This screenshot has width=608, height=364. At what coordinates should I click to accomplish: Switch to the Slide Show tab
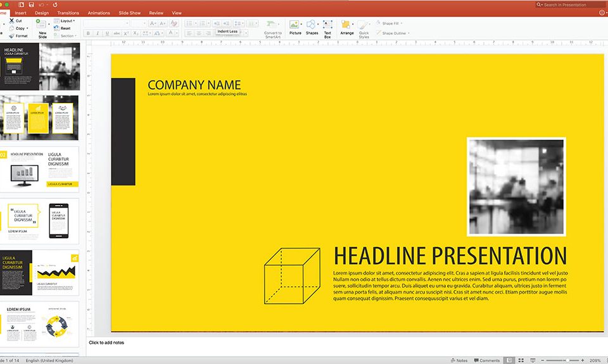click(129, 13)
